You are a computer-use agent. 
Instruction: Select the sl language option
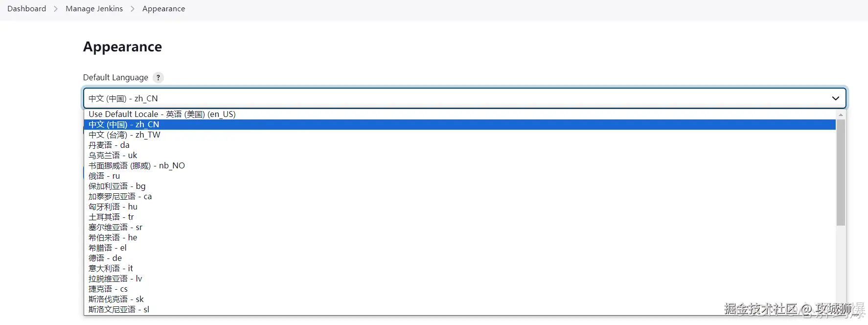119,309
